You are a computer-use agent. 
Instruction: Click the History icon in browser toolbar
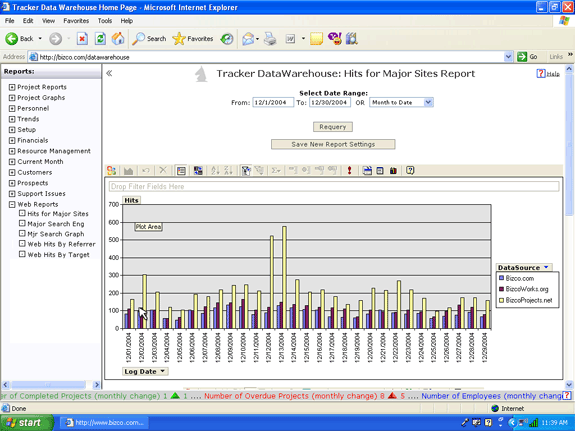pyautogui.click(x=227, y=39)
